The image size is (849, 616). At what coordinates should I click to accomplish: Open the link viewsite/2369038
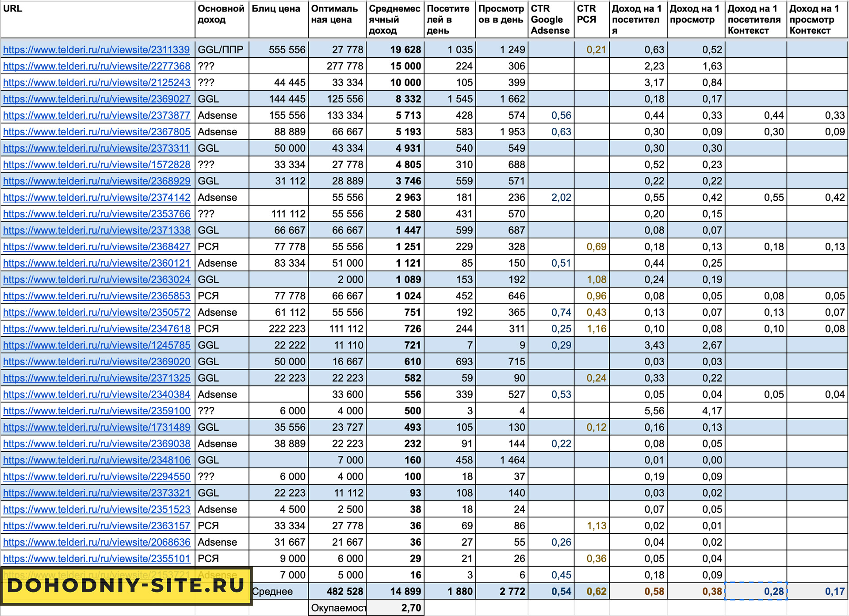[x=96, y=443]
